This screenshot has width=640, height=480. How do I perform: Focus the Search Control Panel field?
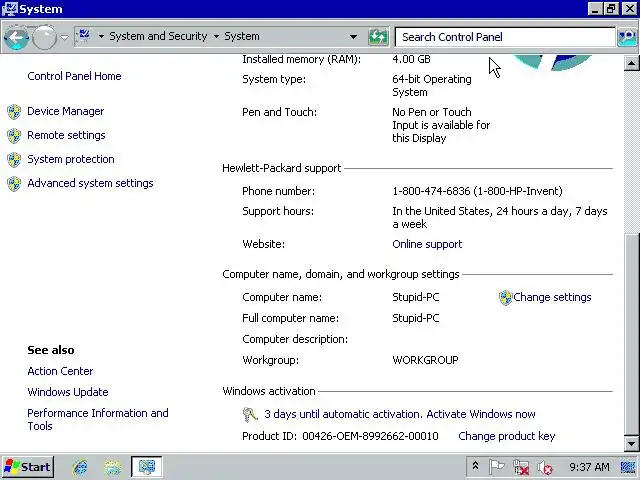pos(505,37)
